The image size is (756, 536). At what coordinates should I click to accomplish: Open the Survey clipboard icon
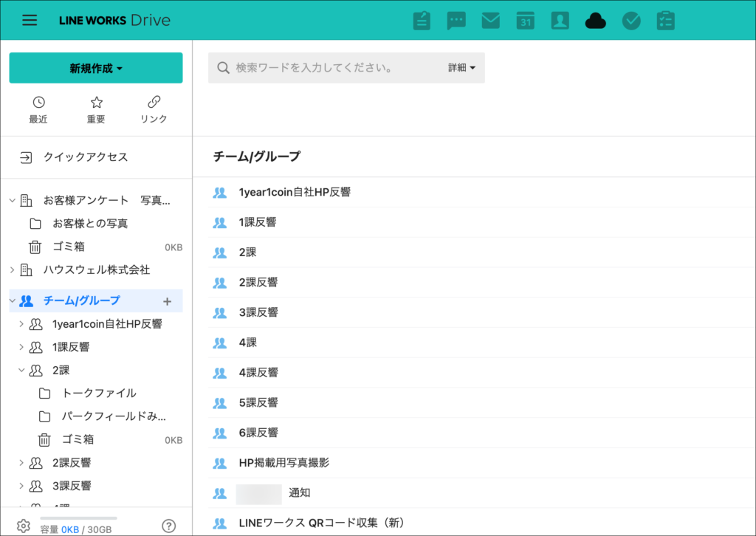666,21
